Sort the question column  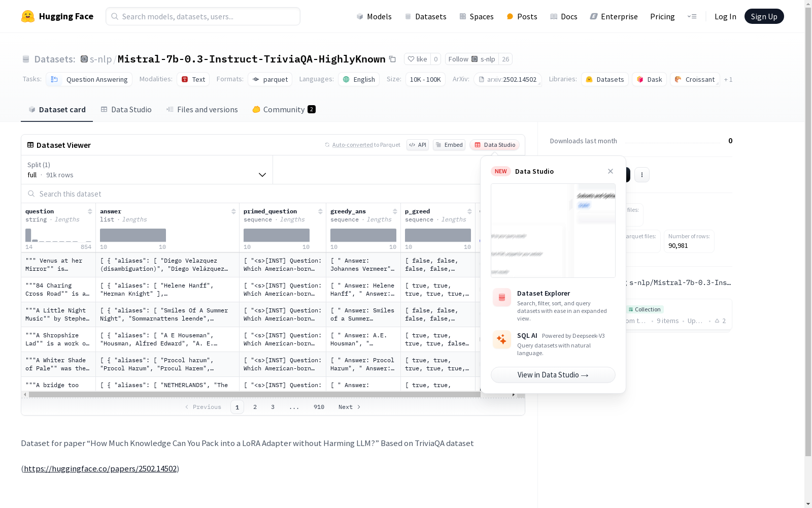click(90, 211)
